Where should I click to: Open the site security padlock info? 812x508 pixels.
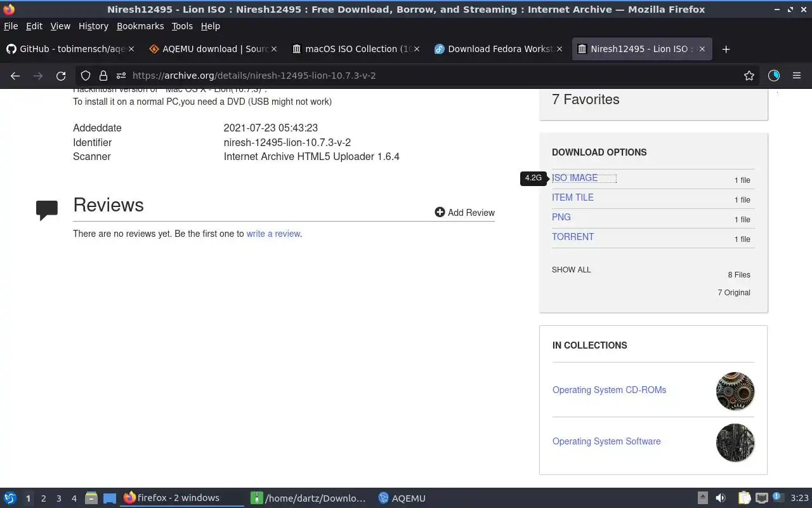coord(103,76)
